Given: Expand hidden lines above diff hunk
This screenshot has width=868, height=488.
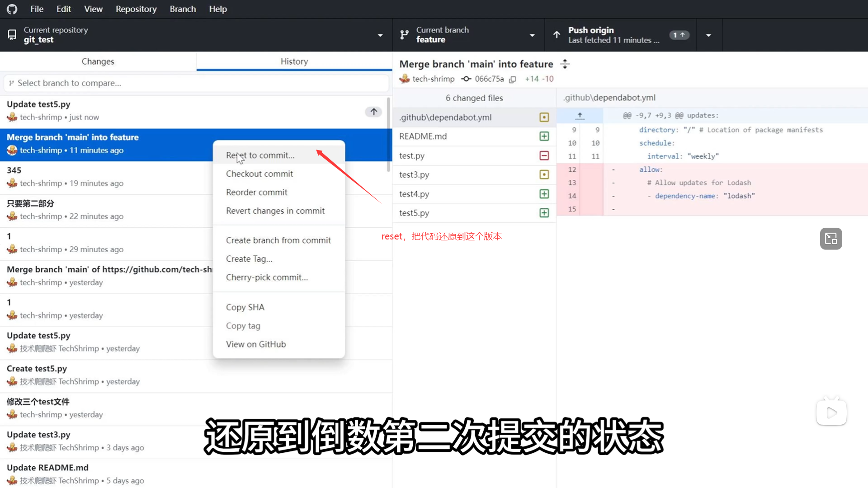Looking at the screenshot, I should (580, 116).
